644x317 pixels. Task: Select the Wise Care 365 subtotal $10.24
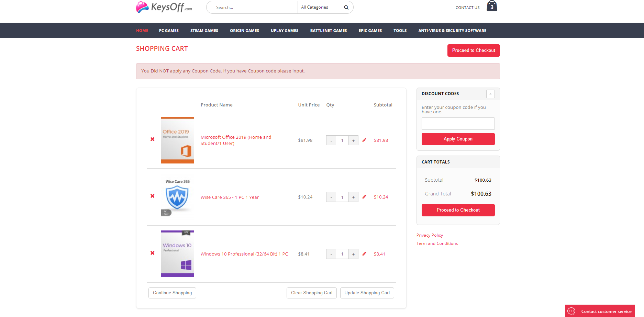pos(381,197)
